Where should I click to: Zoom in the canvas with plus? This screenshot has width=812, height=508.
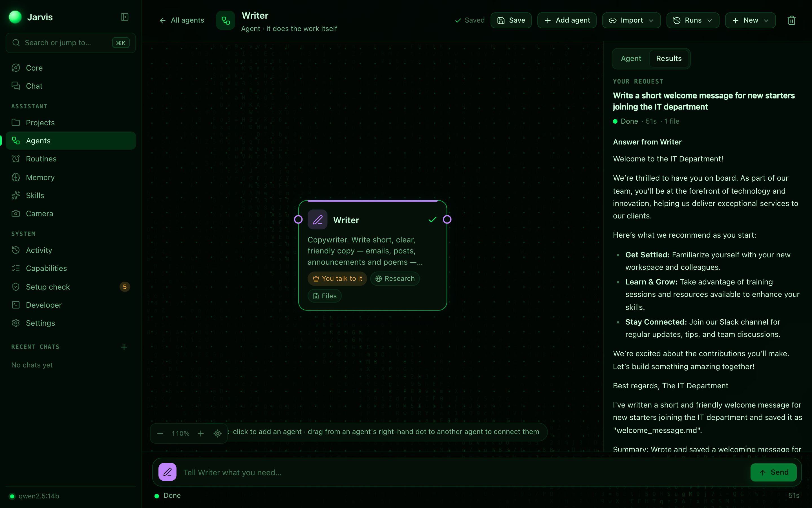pyautogui.click(x=201, y=433)
